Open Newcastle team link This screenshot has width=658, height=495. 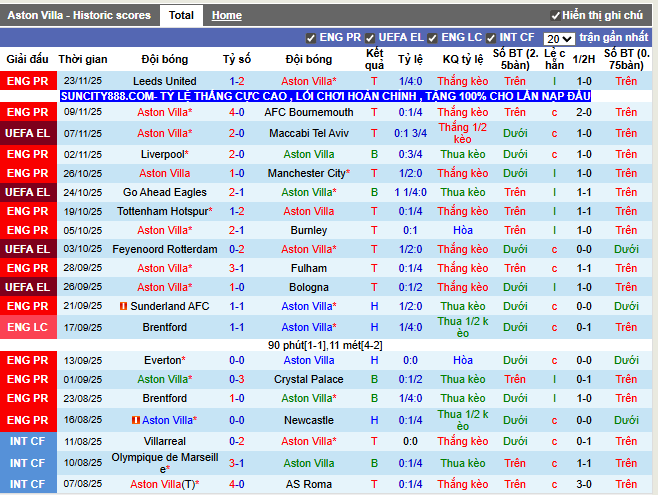coord(309,420)
